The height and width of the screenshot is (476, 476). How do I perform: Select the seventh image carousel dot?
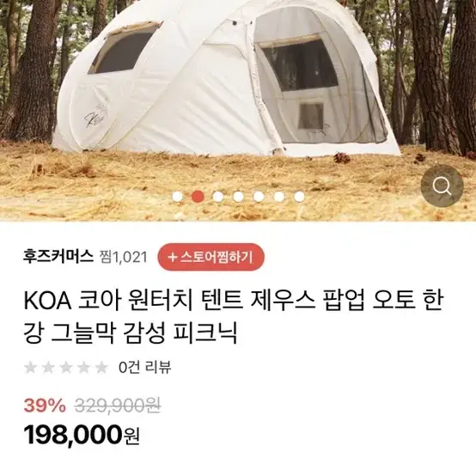[x=299, y=197]
